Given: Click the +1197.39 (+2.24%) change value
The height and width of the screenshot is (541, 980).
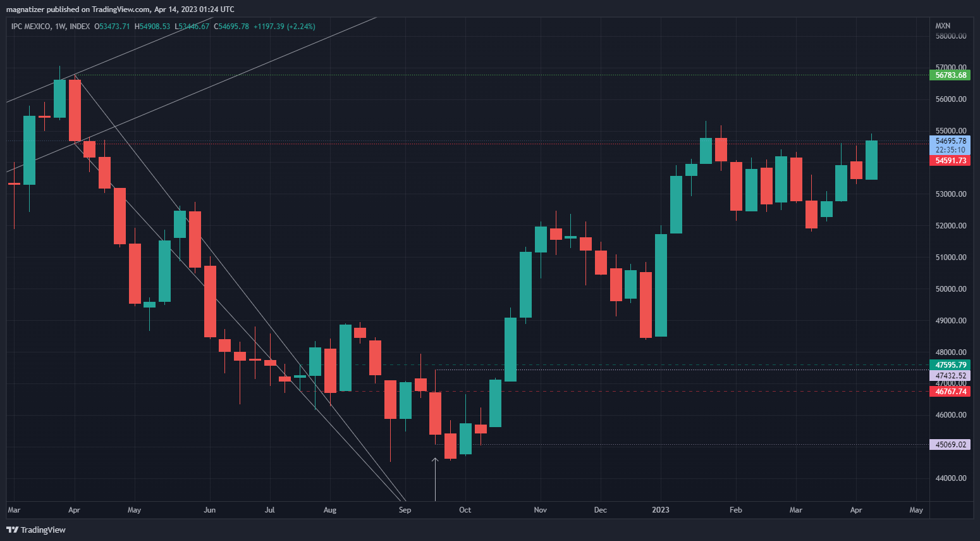Looking at the screenshot, I should pyautogui.click(x=284, y=27).
